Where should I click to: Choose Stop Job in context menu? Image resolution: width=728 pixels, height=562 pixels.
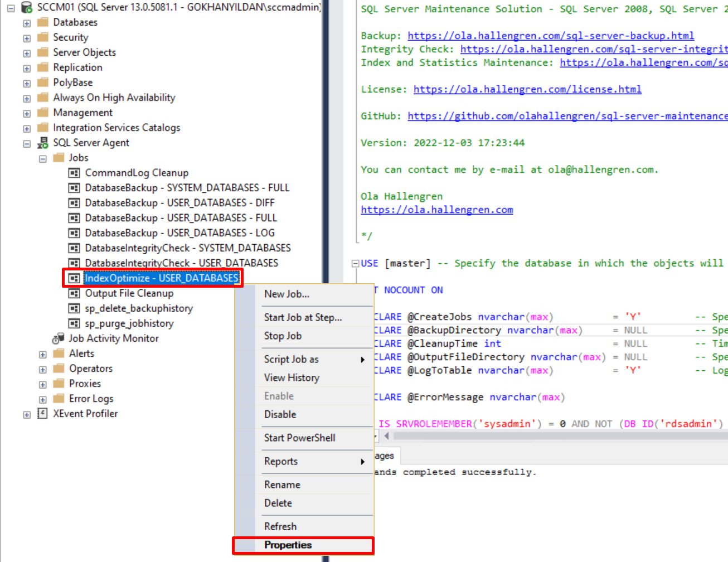click(x=304, y=336)
